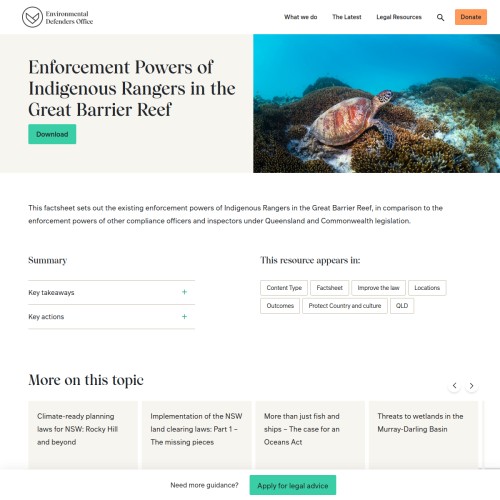Expand the Key actions section

coord(111,317)
